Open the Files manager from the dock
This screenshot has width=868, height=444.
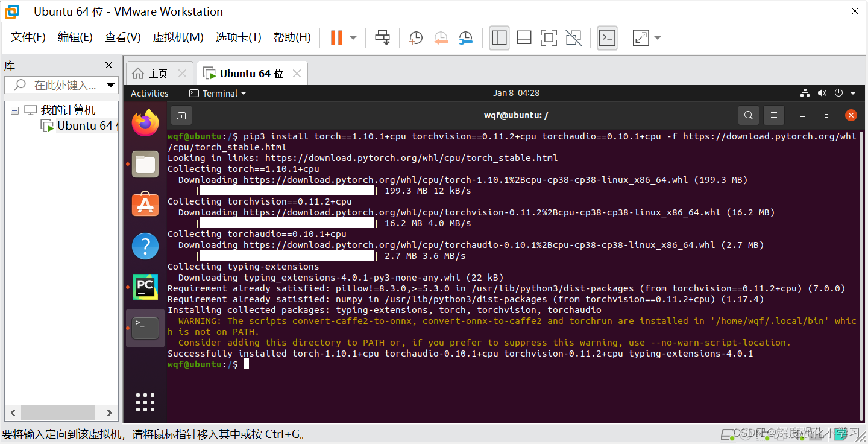tap(145, 164)
